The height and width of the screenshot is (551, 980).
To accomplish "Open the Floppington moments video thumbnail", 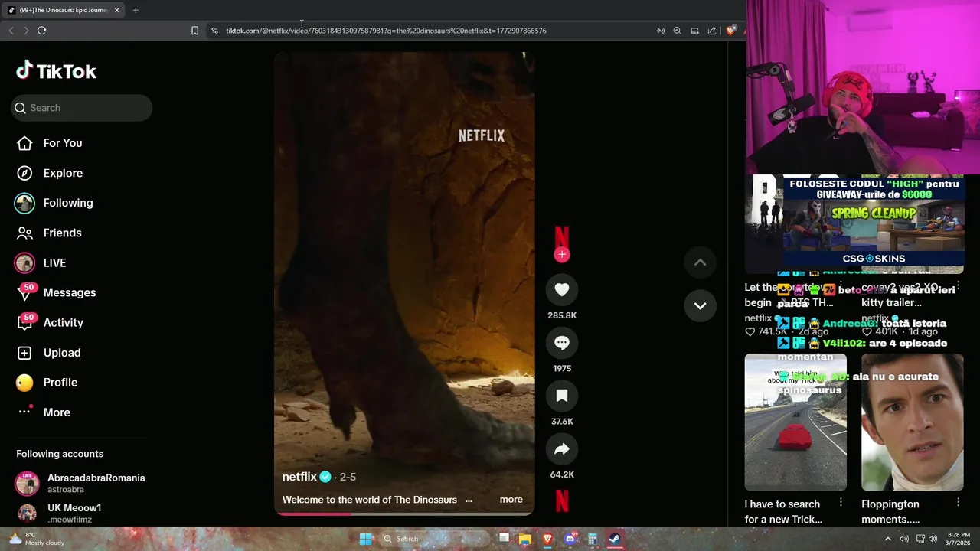I will coord(913,422).
